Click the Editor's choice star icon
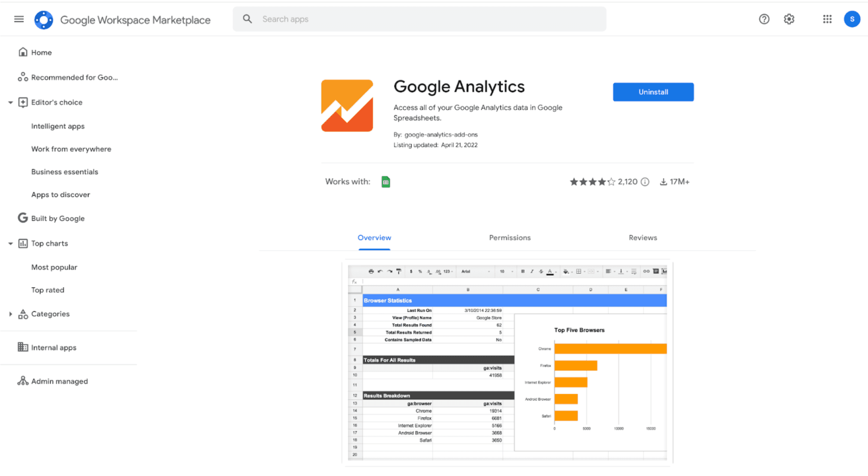The image size is (868, 476). (x=23, y=102)
